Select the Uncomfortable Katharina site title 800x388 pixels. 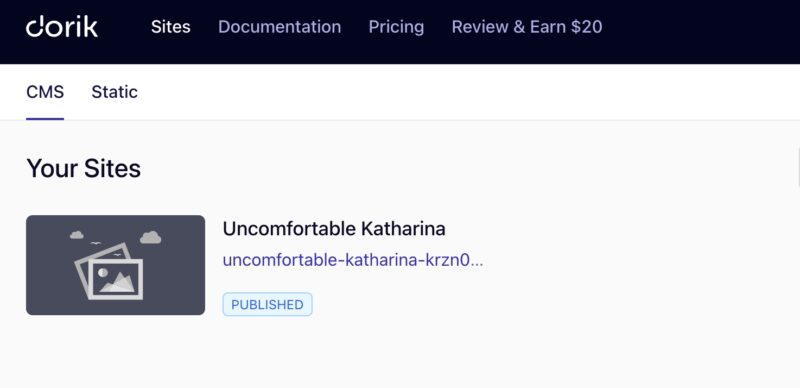(x=334, y=229)
